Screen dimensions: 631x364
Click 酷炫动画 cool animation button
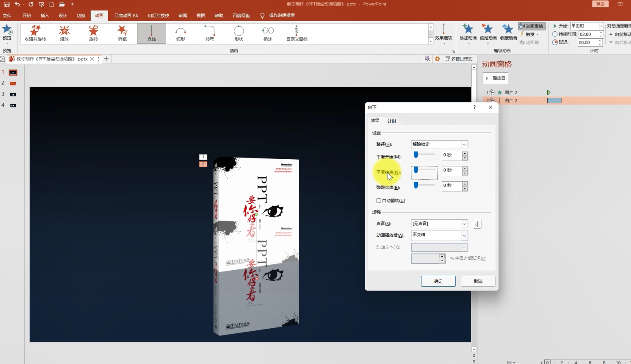488,33
